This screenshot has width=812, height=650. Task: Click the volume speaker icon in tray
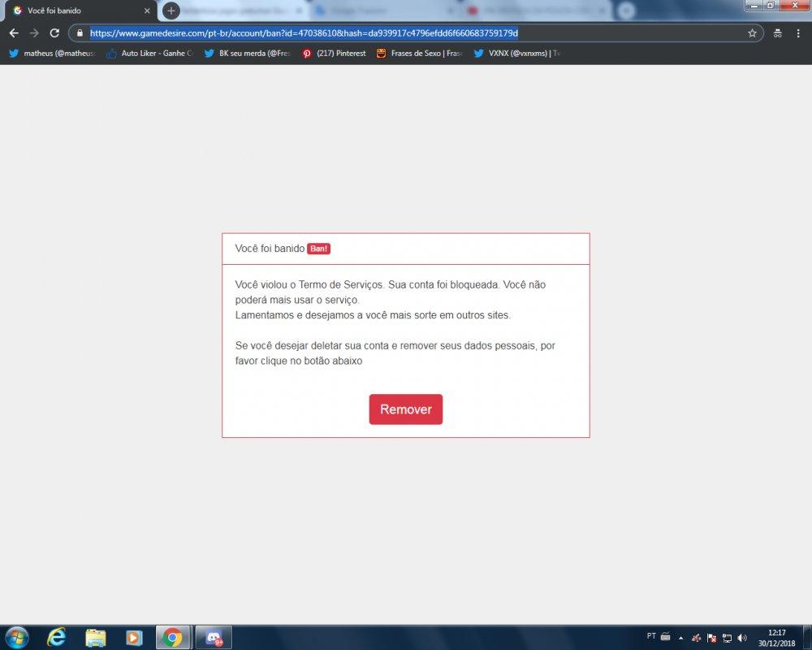741,637
